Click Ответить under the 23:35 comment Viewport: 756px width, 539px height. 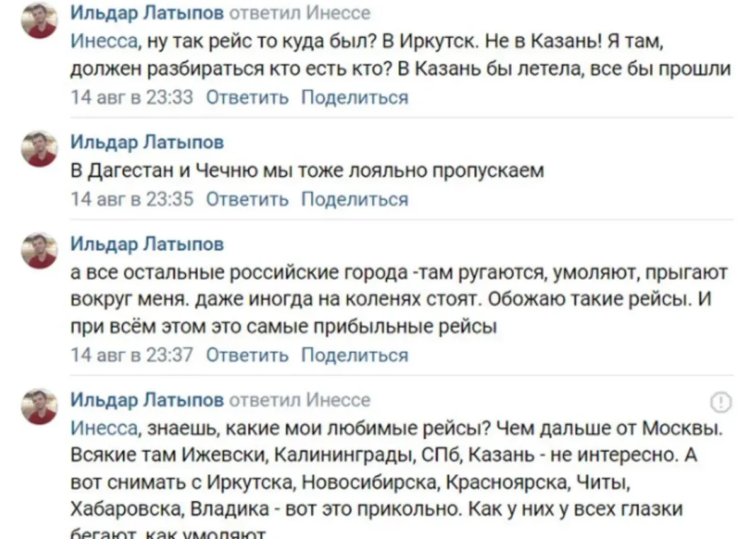click(x=247, y=199)
